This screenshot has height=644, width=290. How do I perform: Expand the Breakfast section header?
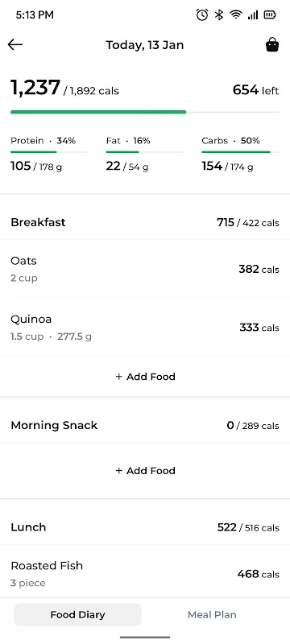point(145,223)
